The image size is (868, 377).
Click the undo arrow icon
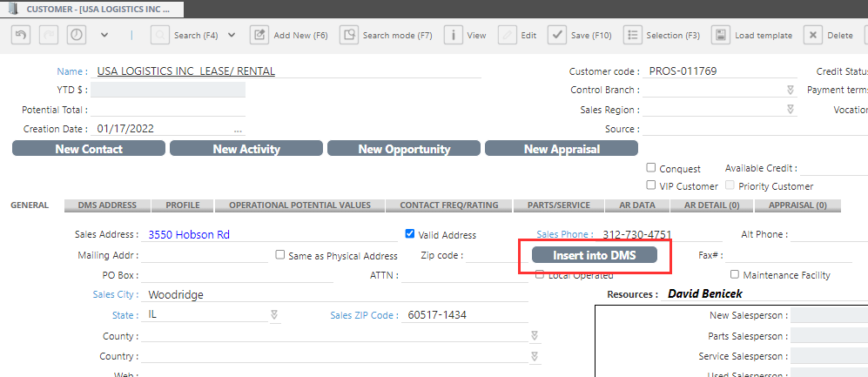click(21, 35)
